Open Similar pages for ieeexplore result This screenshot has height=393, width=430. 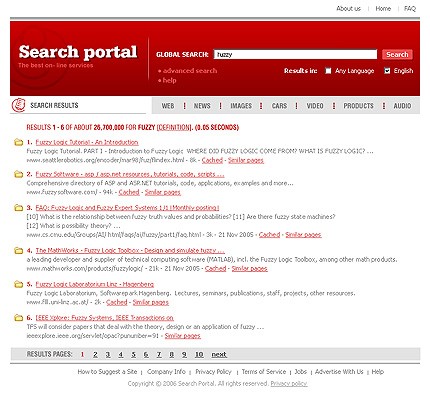tap(183, 336)
